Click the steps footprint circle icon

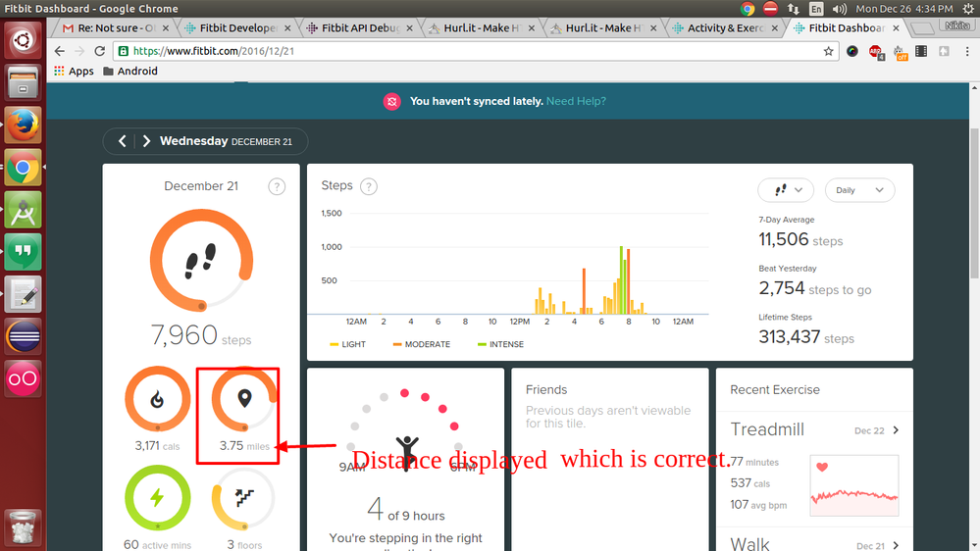[x=200, y=262]
